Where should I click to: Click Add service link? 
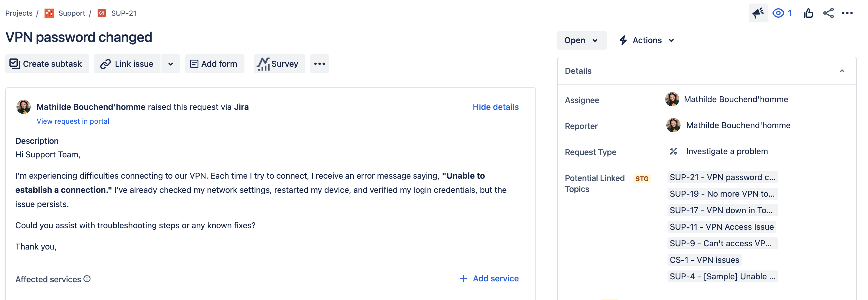tap(489, 278)
